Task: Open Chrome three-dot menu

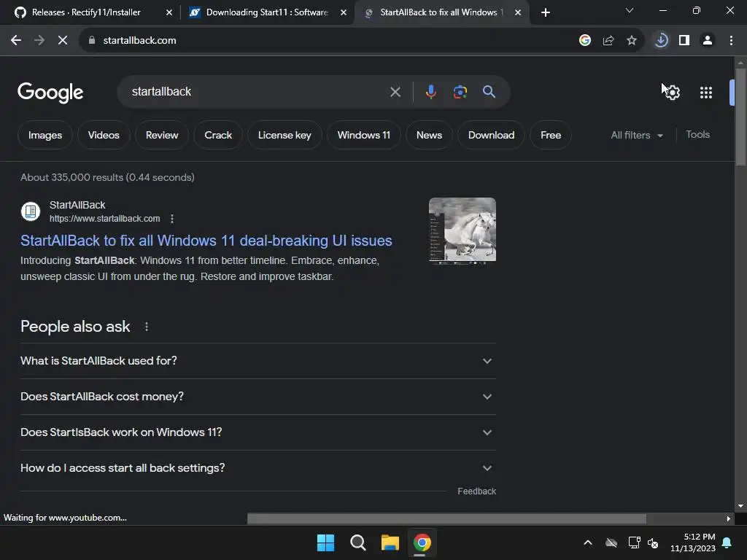Action: tap(731, 41)
